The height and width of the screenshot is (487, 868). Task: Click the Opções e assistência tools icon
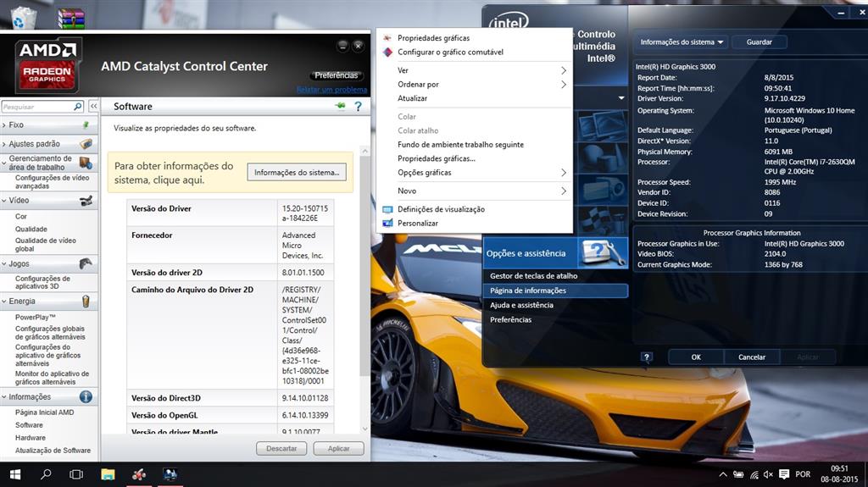pyautogui.click(x=603, y=253)
